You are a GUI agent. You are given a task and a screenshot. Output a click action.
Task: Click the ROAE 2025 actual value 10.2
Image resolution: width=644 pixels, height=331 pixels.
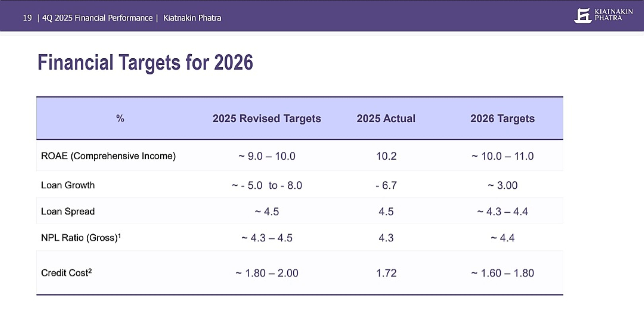point(386,156)
